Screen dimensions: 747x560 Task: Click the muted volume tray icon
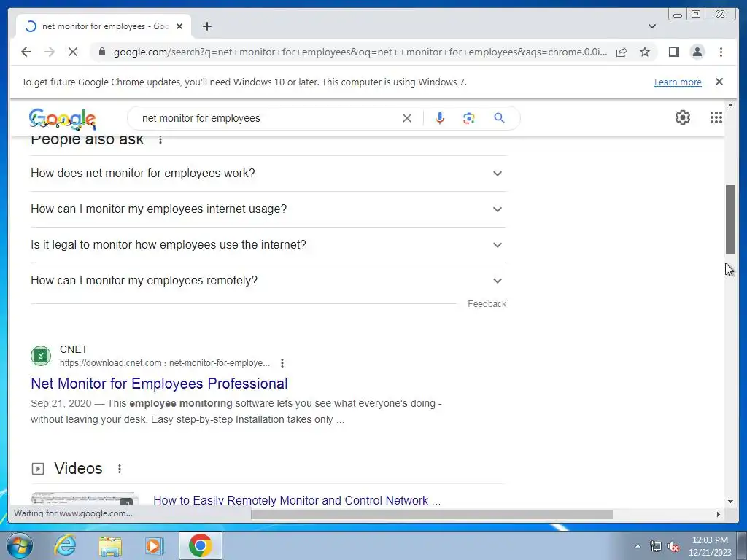[x=673, y=547]
